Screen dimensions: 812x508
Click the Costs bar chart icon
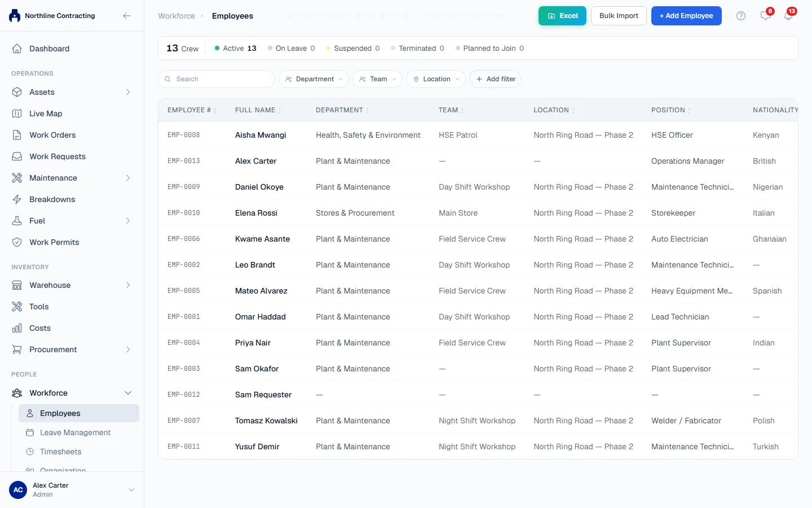tap(17, 328)
